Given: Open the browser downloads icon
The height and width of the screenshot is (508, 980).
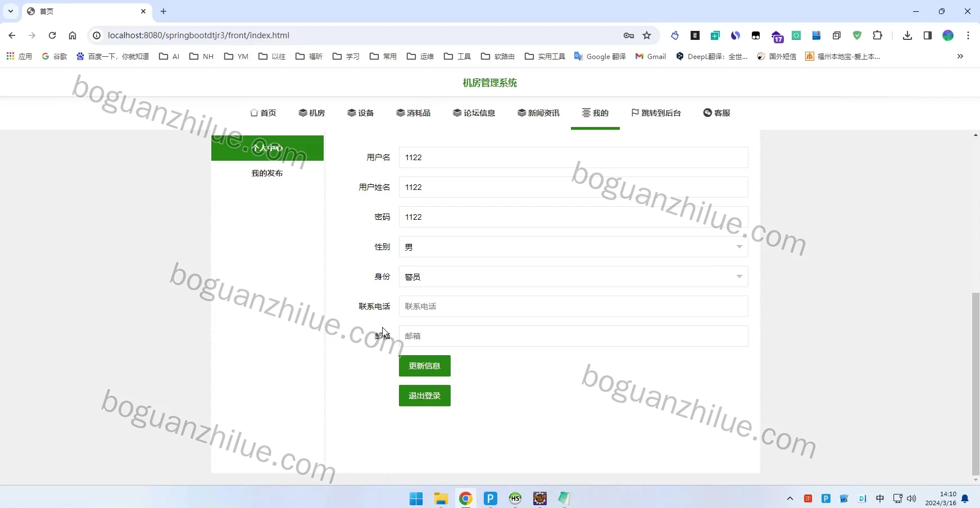Looking at the screenshot, I should [x=908, y=35].
